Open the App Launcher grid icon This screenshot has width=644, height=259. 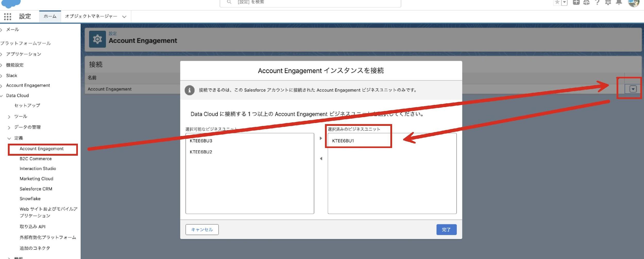pyautogui.click(x=7, y=17)
